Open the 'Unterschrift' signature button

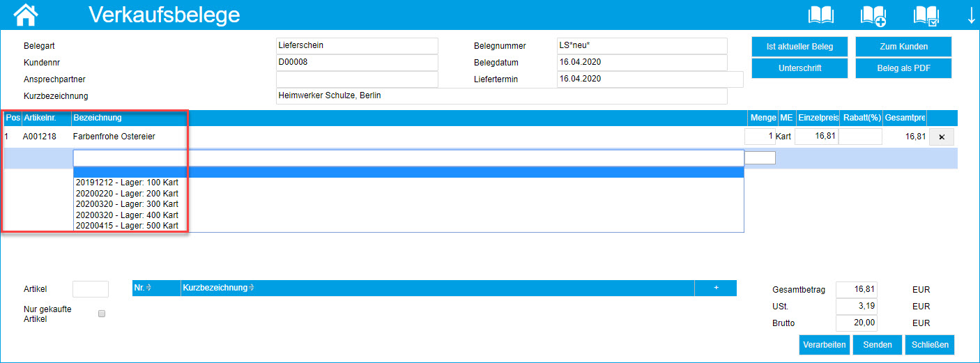pyautogui.click(x=799, y=68)
